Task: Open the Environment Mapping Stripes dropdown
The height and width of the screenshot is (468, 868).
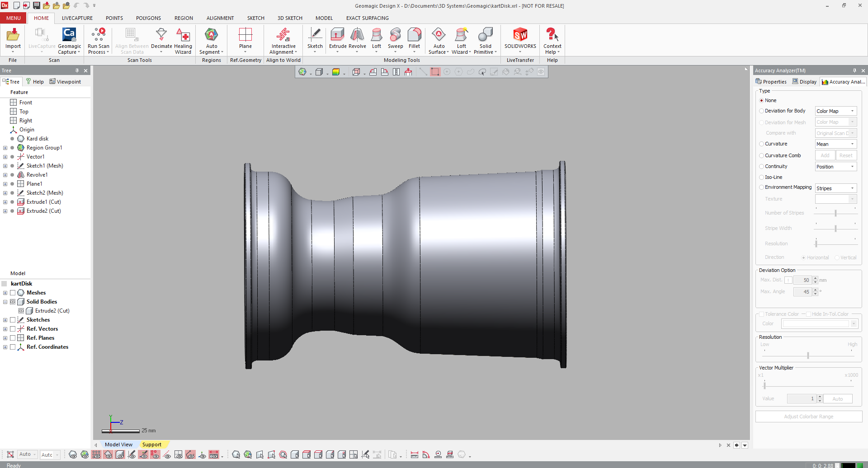Action: 835,188
